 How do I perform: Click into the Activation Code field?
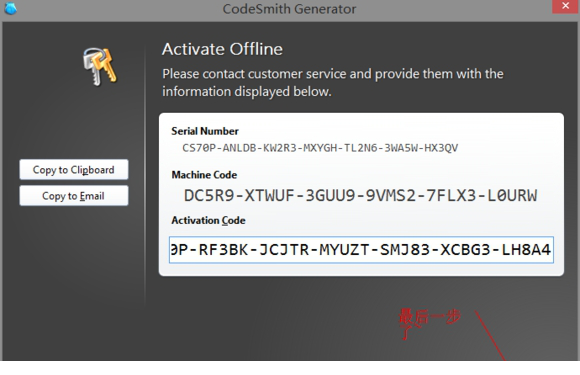pos(361,250)
